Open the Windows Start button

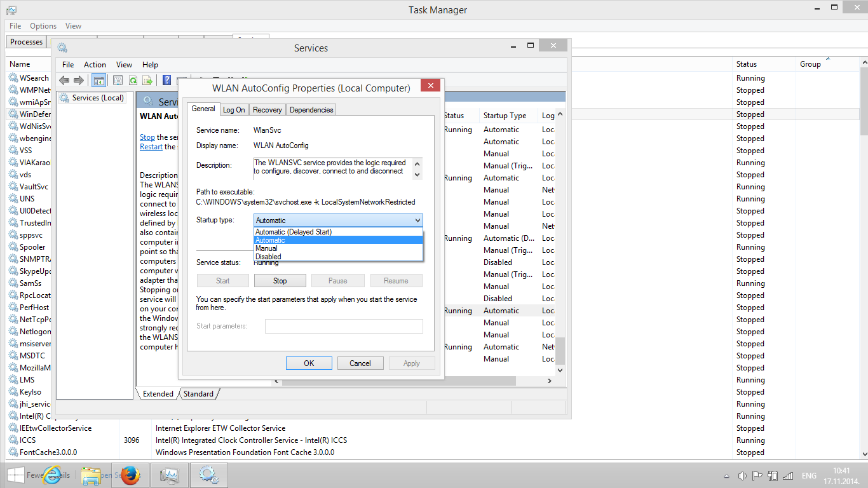point(15,475)
